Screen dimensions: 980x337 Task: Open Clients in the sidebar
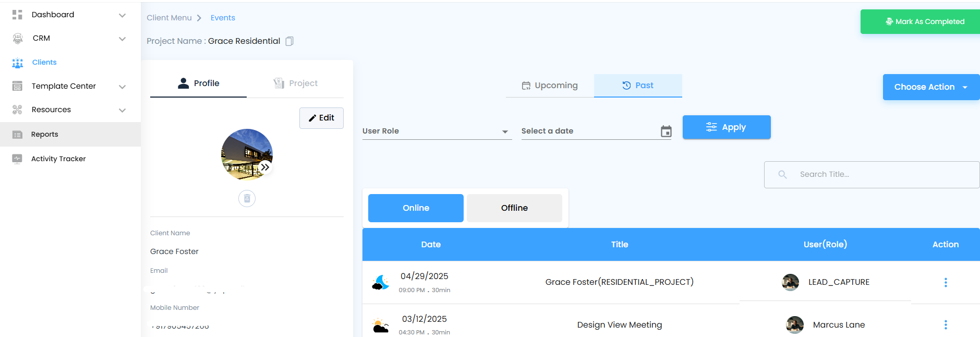[x=70, y=63]
